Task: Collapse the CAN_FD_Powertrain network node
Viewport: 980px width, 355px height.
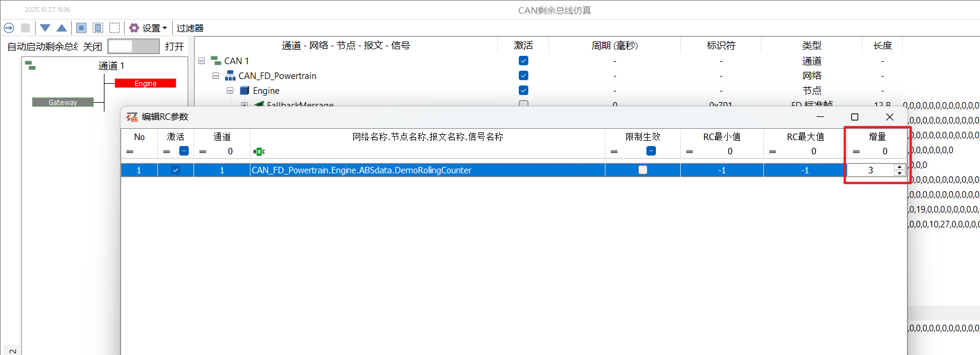Action: (216, 76)
